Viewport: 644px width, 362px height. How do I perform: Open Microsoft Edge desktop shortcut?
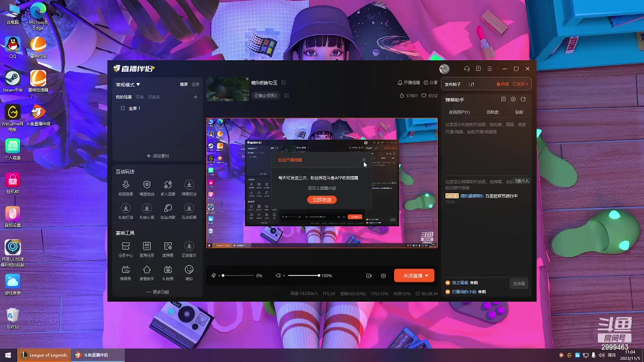(x=38, y=16)
